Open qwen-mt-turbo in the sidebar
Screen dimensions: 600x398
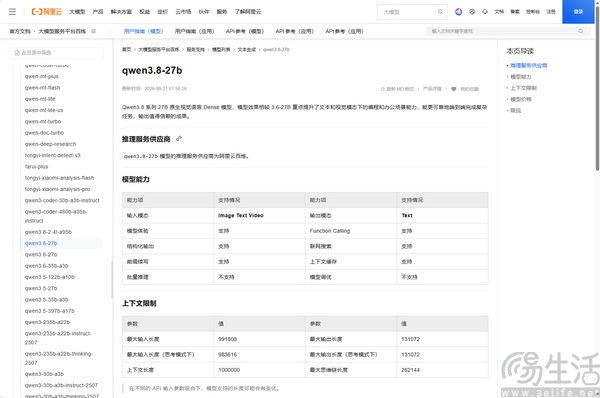(x=43, y=121)
